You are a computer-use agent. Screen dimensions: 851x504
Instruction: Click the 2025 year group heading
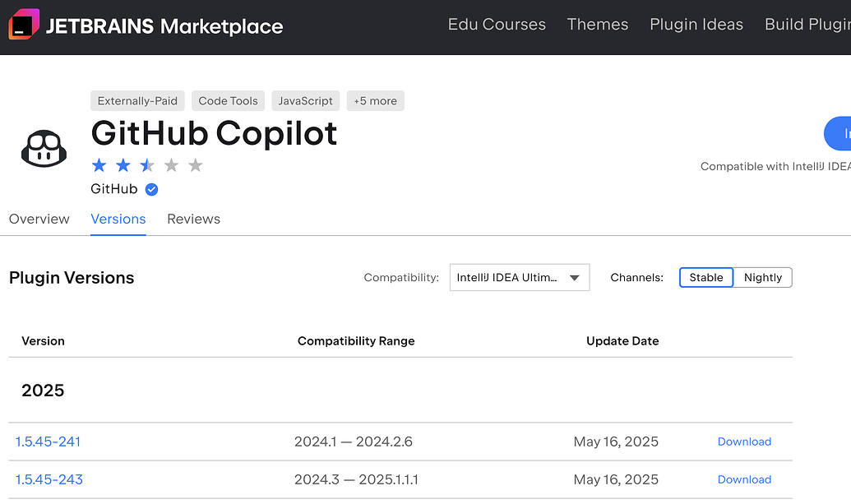click(x=43, y=390)
